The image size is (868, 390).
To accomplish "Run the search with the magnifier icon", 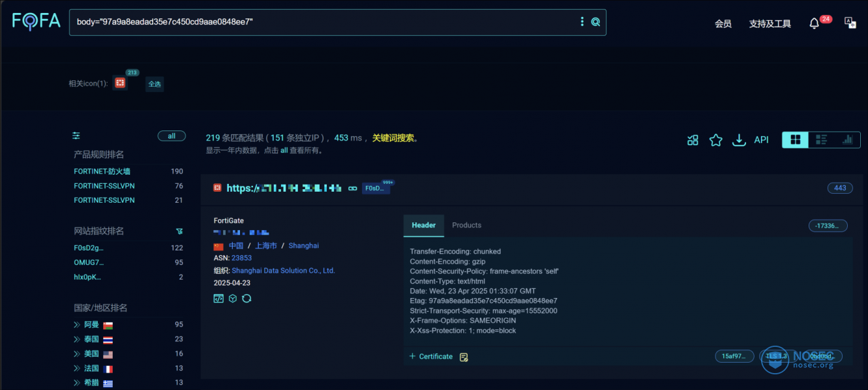I will tap(595, 22).
